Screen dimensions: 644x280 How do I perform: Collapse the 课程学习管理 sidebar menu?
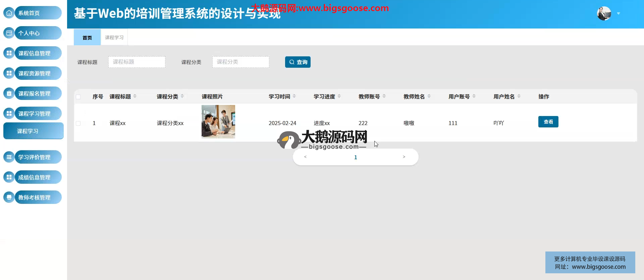(34, 114)
